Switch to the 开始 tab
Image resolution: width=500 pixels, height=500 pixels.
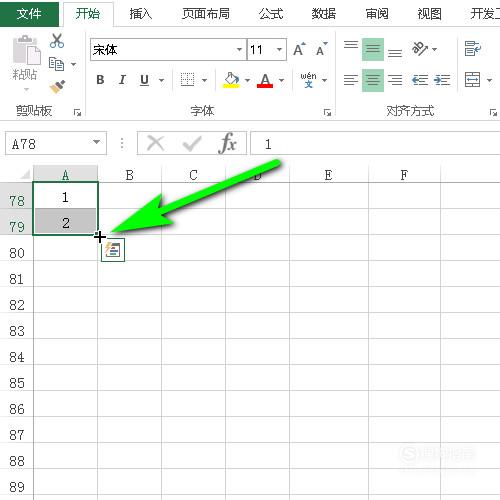coord(88,13)
